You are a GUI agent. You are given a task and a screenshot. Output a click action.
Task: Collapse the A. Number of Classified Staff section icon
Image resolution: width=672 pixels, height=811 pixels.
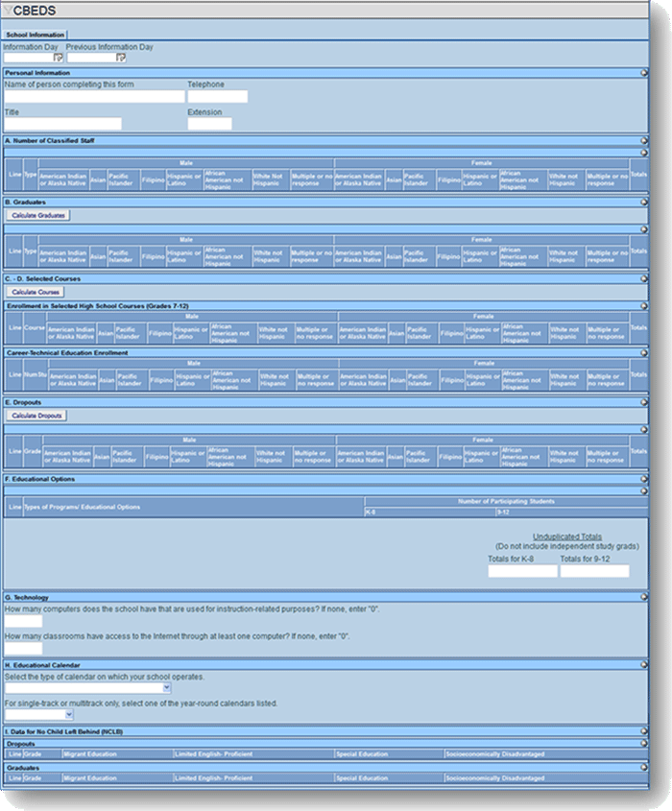pos(643,141)
